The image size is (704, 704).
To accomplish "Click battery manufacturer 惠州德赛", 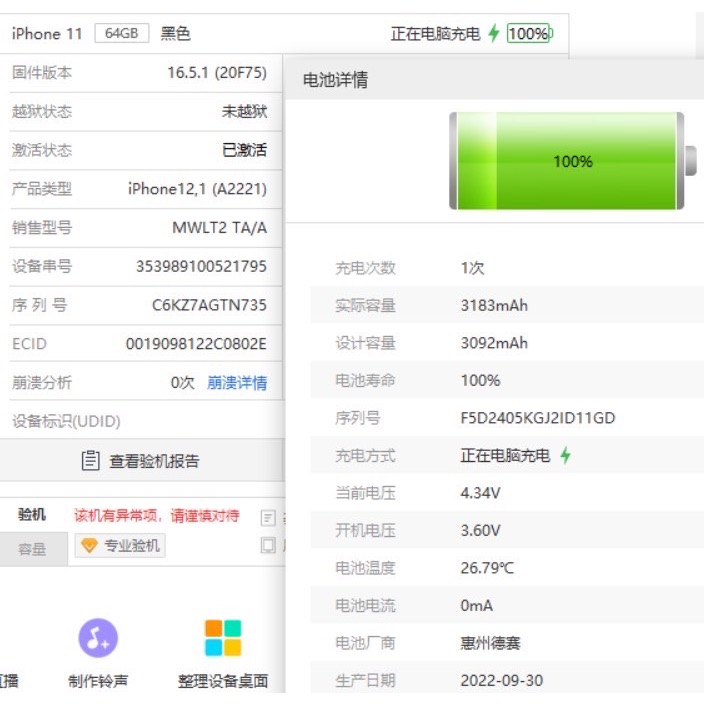I will [490, 643].
